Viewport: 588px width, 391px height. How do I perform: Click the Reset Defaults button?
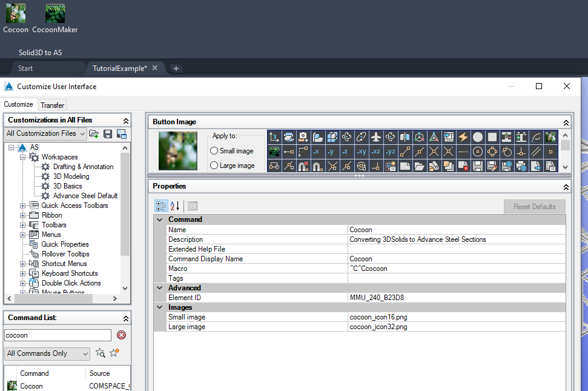tap(534, 206)
